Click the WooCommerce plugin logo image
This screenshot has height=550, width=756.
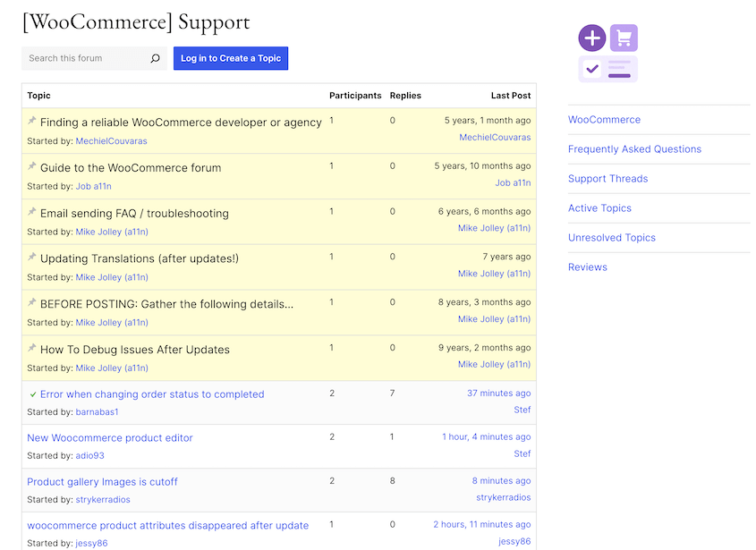(608, 54)
